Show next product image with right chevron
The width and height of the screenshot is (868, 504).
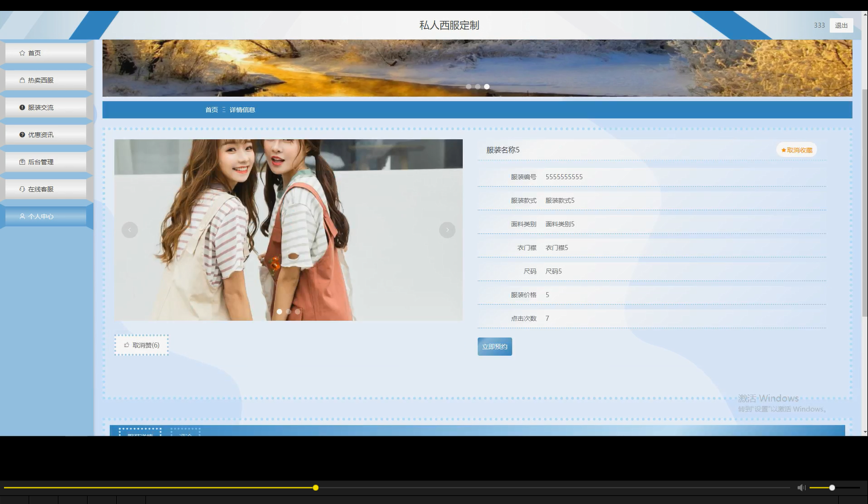[447, 230]
